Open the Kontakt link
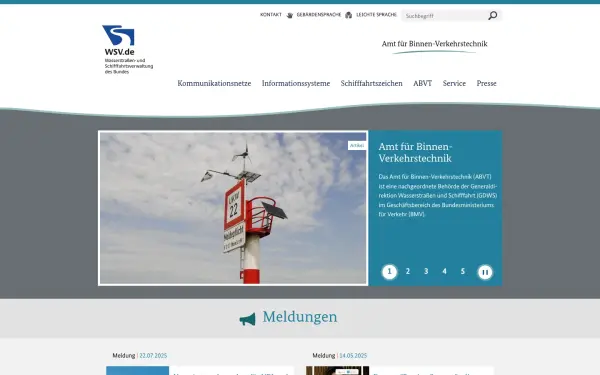The width and height of the screenshot is (600, 375). coord(271,15)
